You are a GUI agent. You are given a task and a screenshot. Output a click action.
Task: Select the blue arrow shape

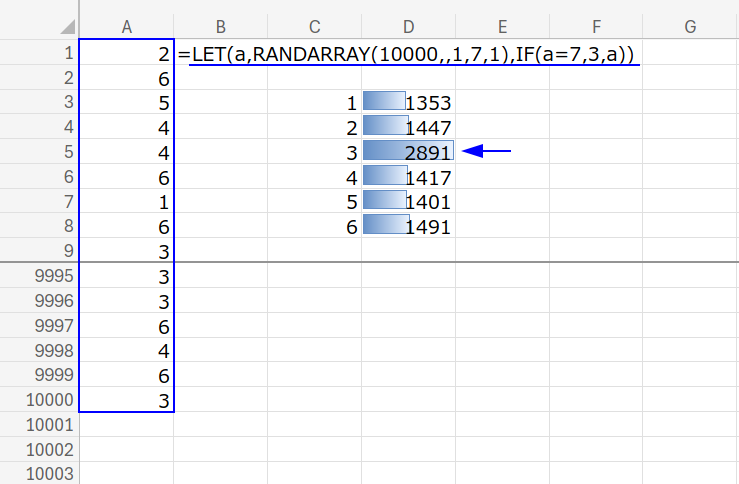click(489, 152)
